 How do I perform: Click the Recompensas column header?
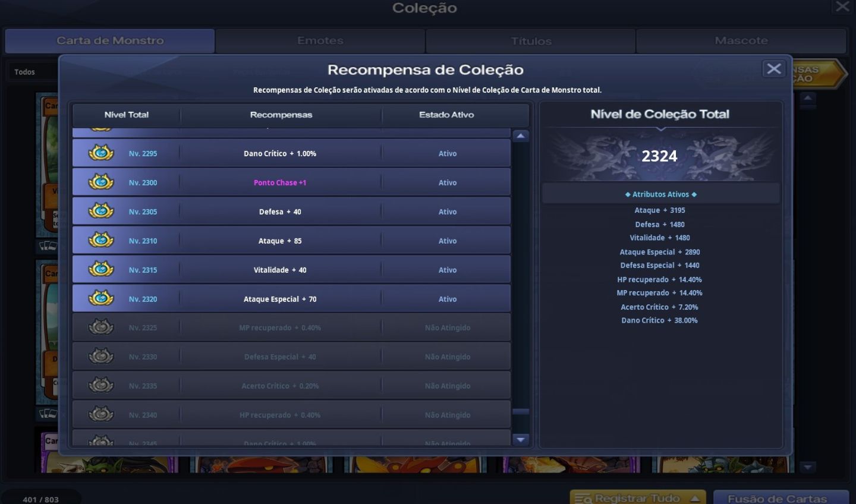[x=281, y=115]
